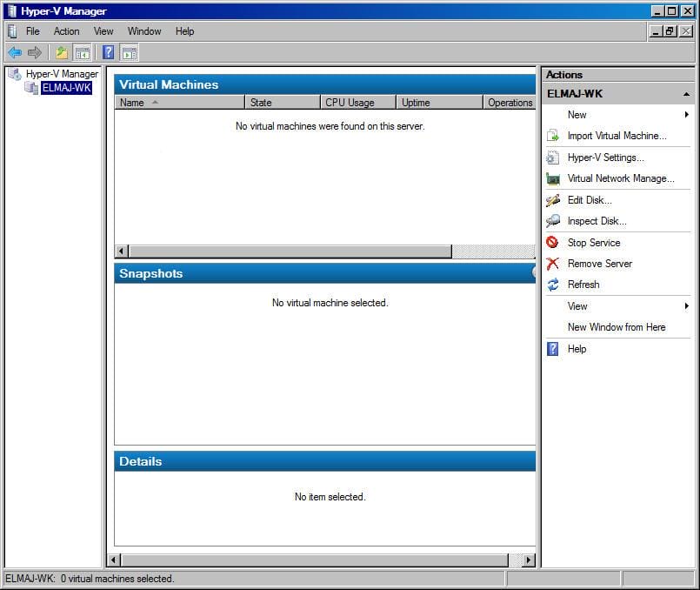Click the red X Remove Server icon

(x=553, y=264)
